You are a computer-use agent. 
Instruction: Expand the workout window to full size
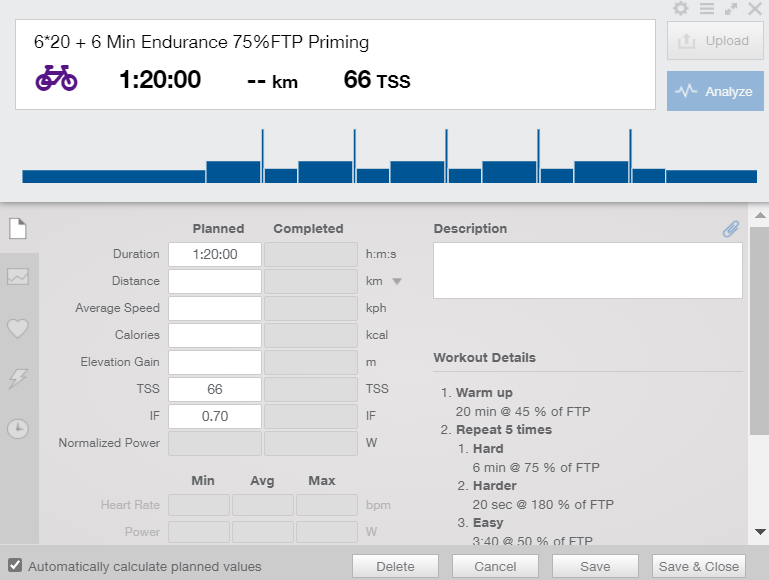pyautogui.click(x=731, y=9)
